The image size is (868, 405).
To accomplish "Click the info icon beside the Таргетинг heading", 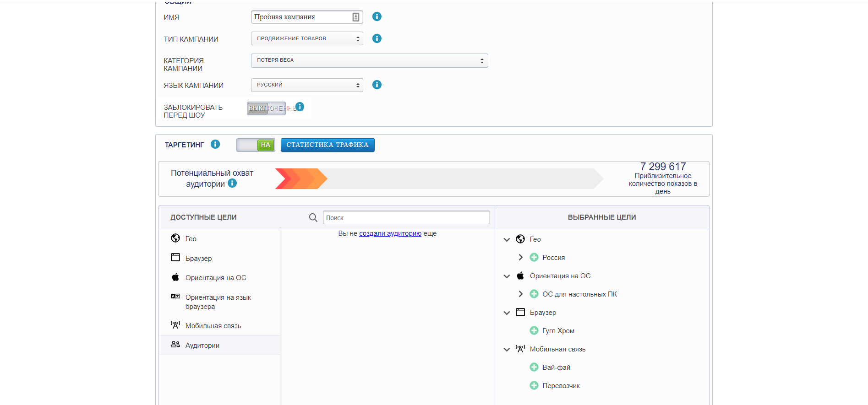I will point(215,144).
